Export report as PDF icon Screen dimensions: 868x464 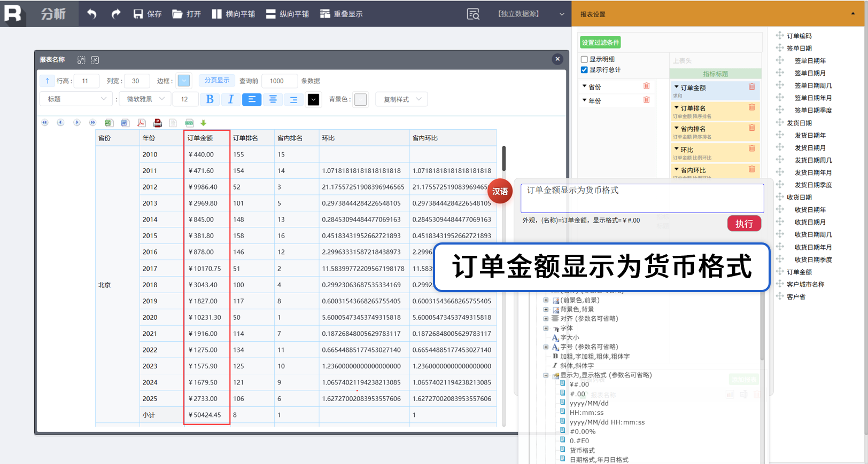pyautogui.click(x=141, y=123)
